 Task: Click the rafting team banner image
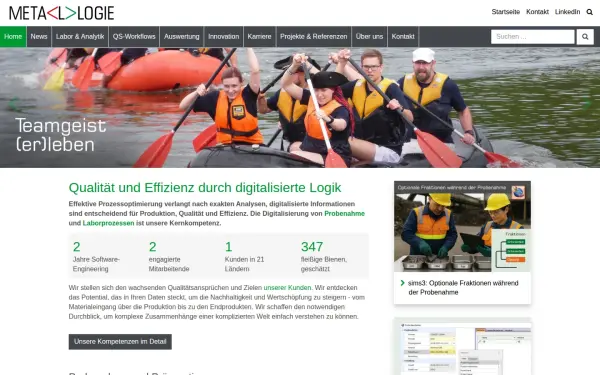[300, 108]
